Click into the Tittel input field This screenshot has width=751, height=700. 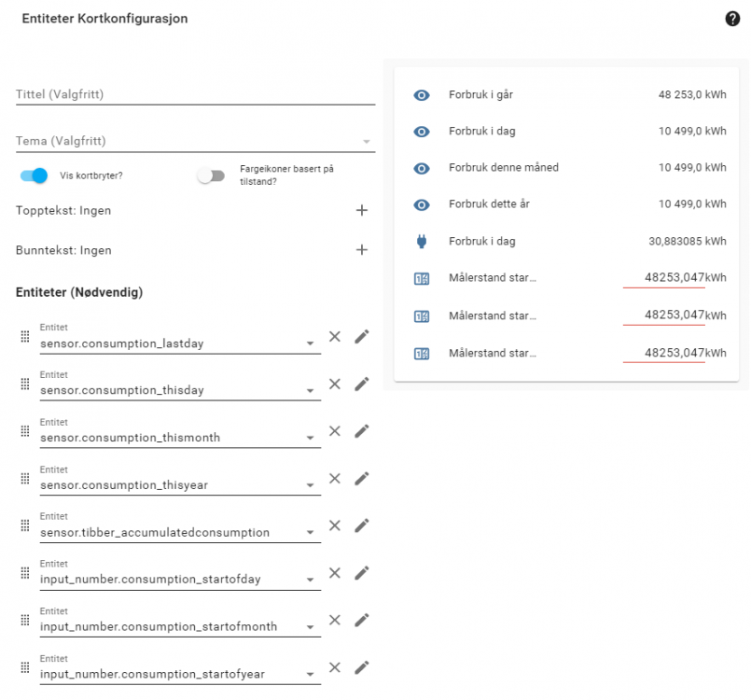point(194,94)
